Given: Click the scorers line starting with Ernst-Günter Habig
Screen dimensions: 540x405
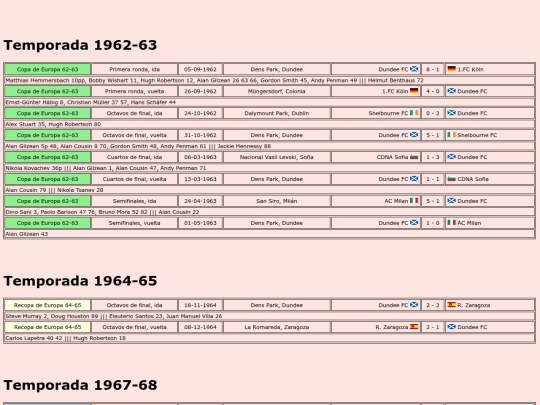Looking at the screenshot, I should (269, 102).
